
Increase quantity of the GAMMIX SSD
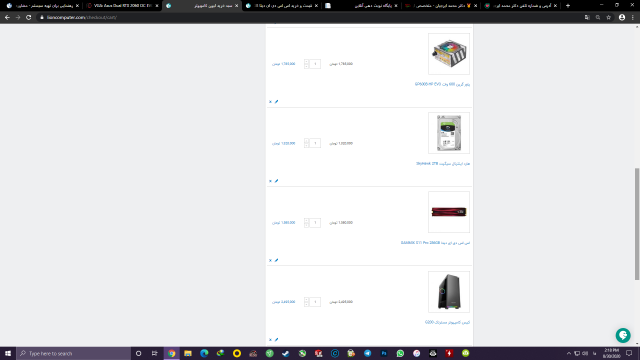(x=307, y=220)
